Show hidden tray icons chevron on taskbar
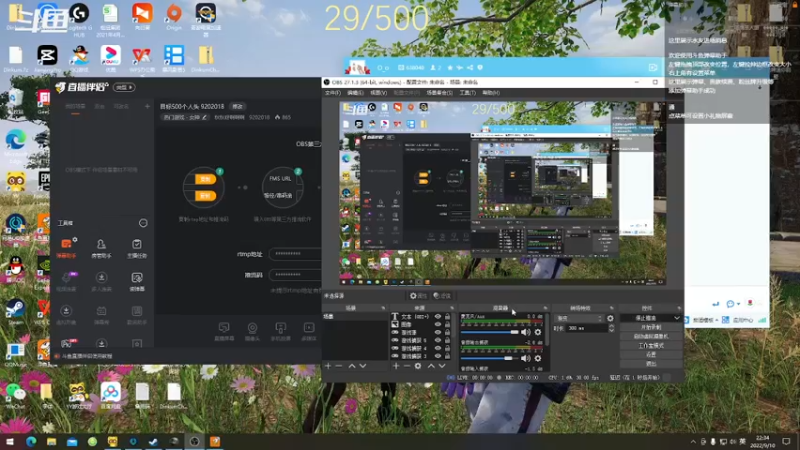This screenshot has height=450, width=800. pos(693,442)
